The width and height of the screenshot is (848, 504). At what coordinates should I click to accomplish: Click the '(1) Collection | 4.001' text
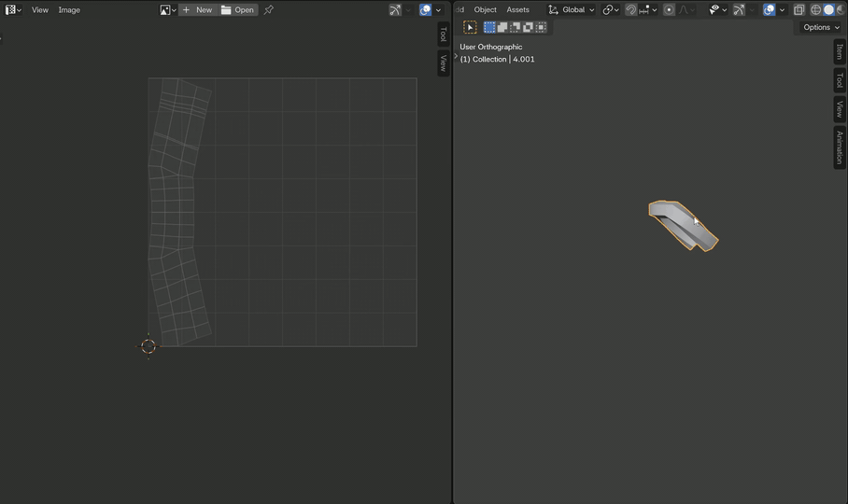[x=497, y=60]
